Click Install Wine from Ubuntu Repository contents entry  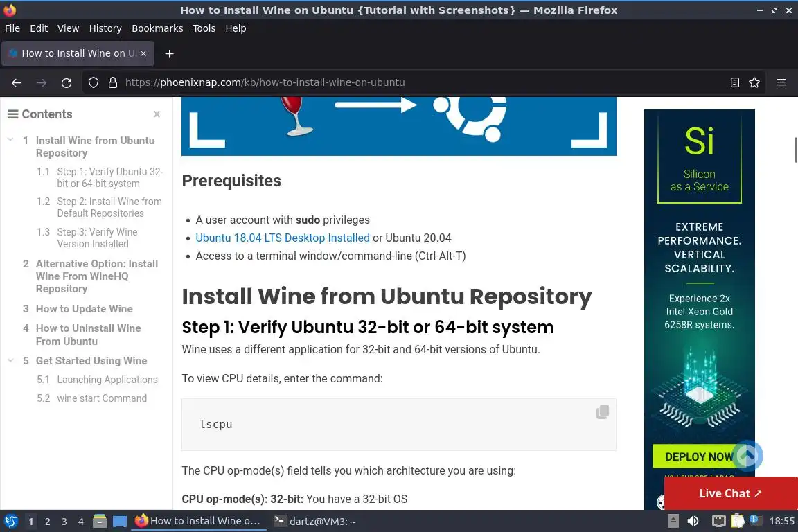coord(95,147)
